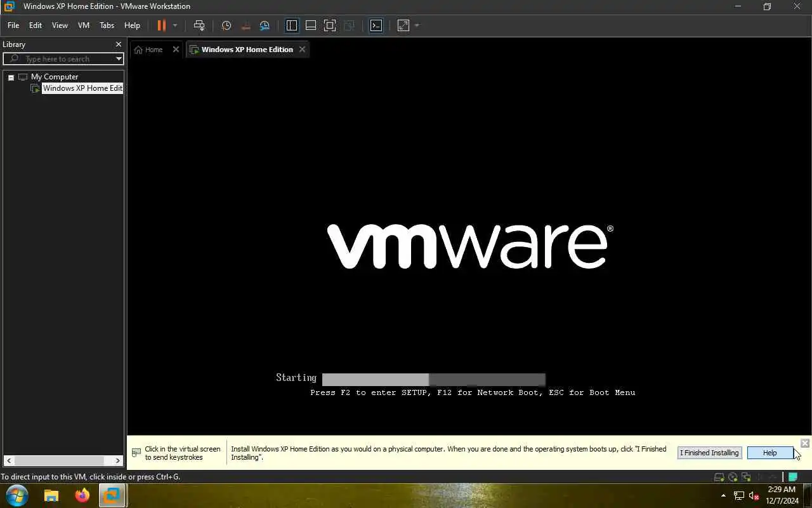The width and height of the screenshot is (812, 508).
Task: Click the VMware Workstation taskbar icon
Action: pos(112,495)
